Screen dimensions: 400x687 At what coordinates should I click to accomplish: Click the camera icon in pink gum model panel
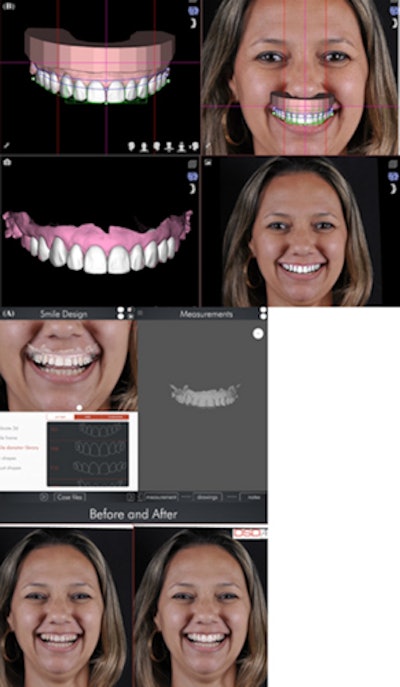pyautogui.click(x=7, y=162)
